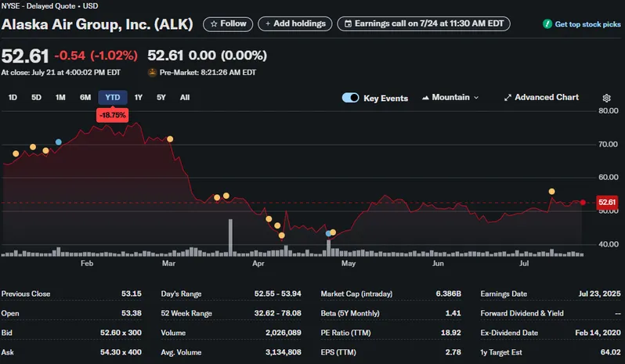Click the 52.61 price tag on chart axis

click(607, 202)
